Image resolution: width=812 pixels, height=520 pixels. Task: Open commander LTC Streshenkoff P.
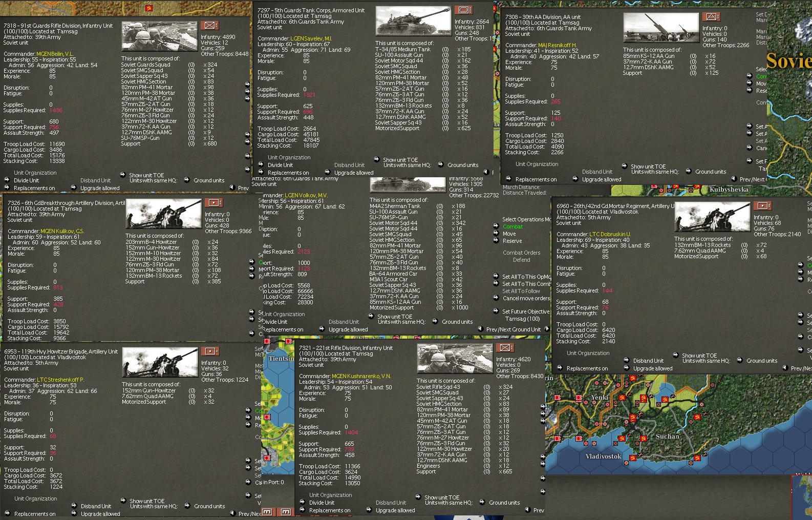point(60,380)
